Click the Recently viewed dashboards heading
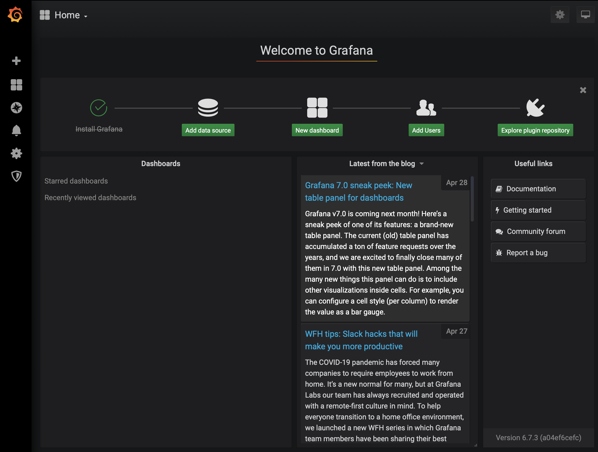This screenshot has height=452, width=598. coord(90,198)
